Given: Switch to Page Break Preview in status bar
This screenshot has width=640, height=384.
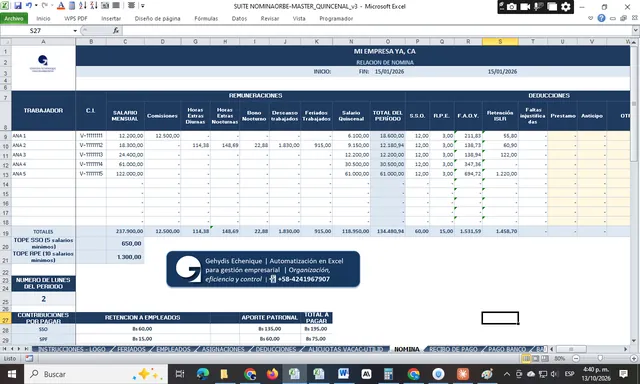Looking at the screenshot, I should pyautogui.click(x=544, y=359).
